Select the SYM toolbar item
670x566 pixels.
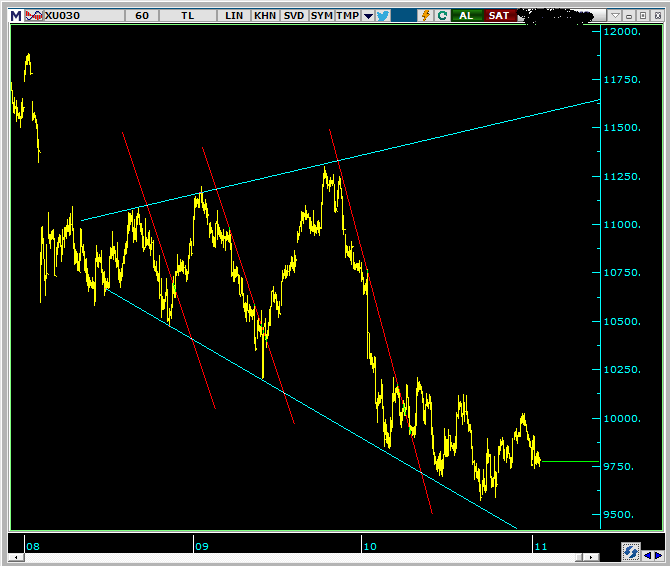pyautogui.click(x=321, y=15)
